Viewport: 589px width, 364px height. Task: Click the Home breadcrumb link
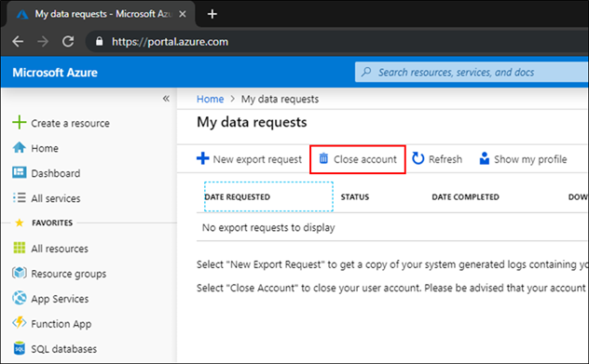pyautogui.click(x=210, y=99)
